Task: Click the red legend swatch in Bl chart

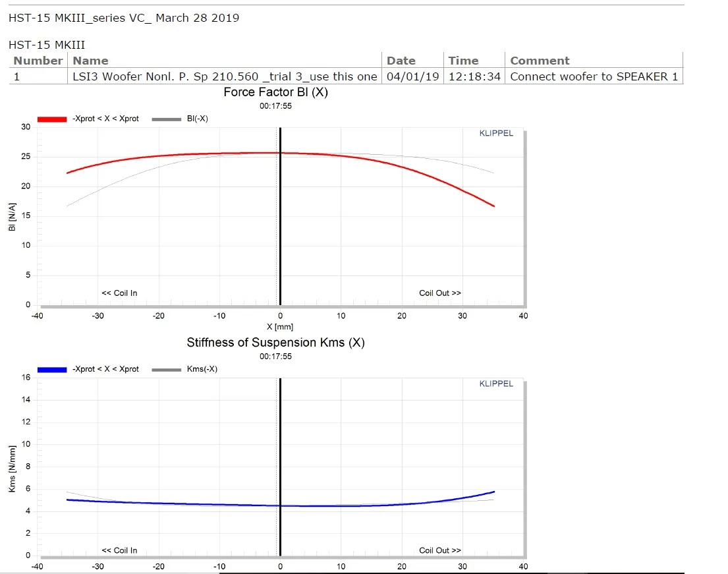Action: (52, 119)
